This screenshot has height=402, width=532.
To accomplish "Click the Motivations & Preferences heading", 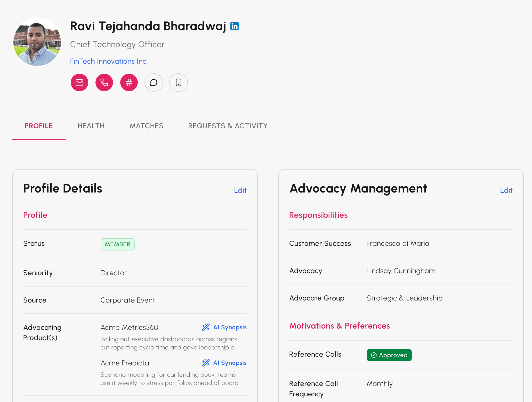I will [340, 326].
